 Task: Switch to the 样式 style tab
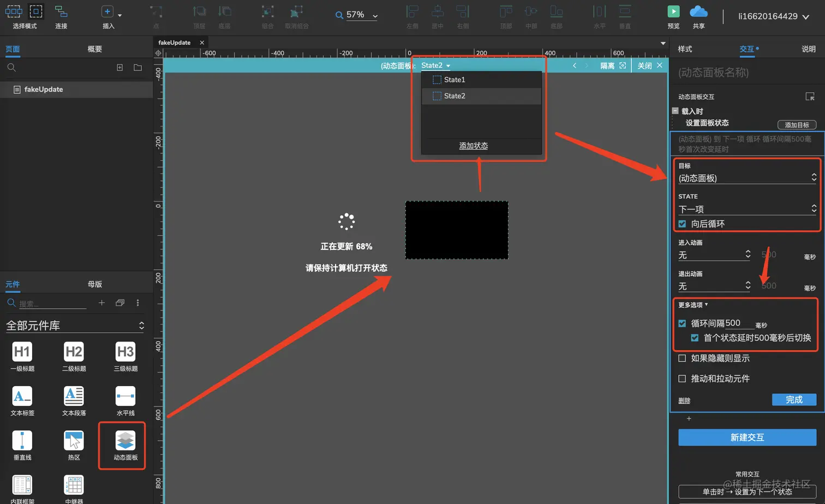685,49
